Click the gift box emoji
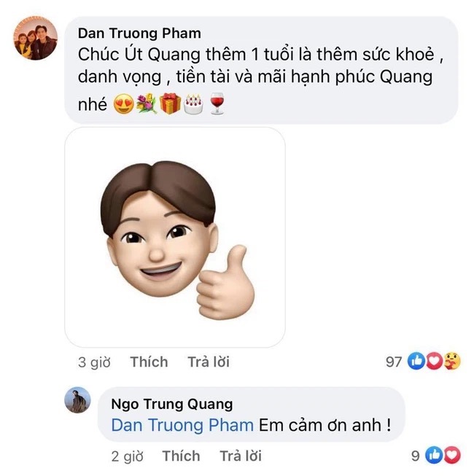 170,104
